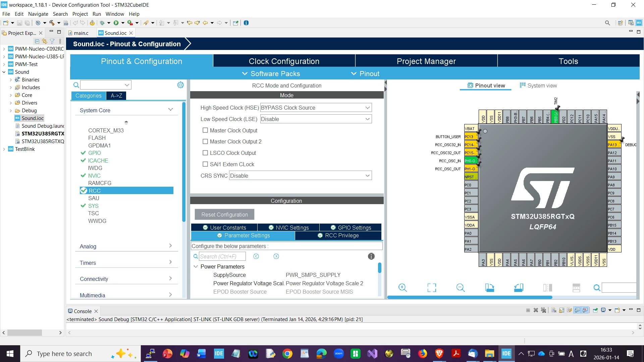This screenshot has width=644, height=362.
Task: Open the Project Manager tab
Action: click(426, 61)
